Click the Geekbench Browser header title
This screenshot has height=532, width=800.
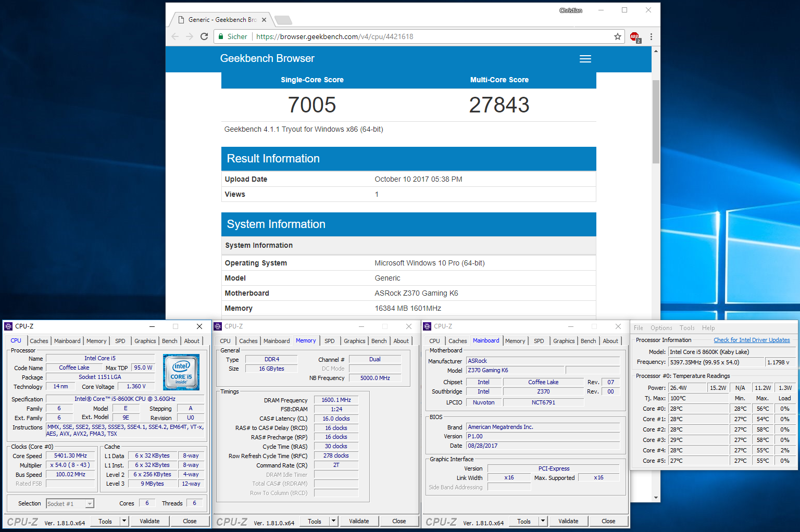coord(267,58)
